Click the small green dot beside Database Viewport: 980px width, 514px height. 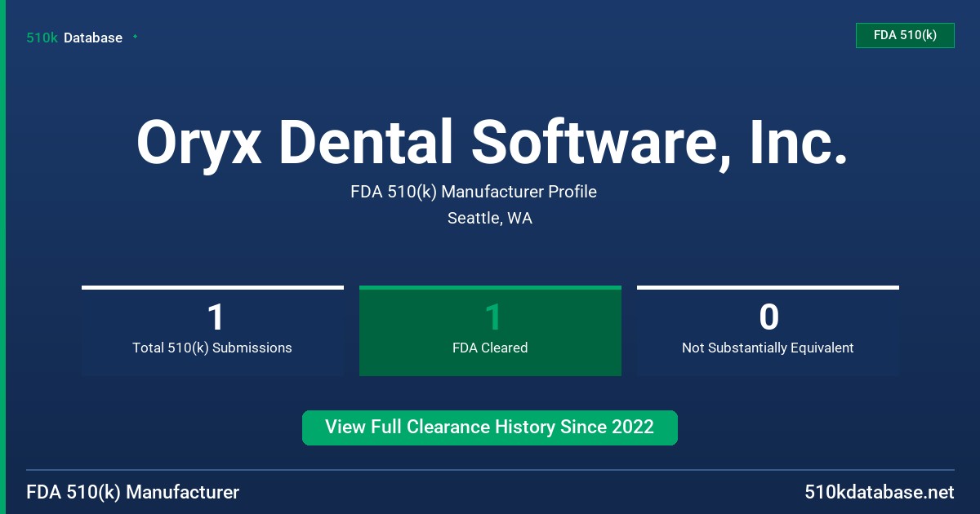(x=135, y=37)
